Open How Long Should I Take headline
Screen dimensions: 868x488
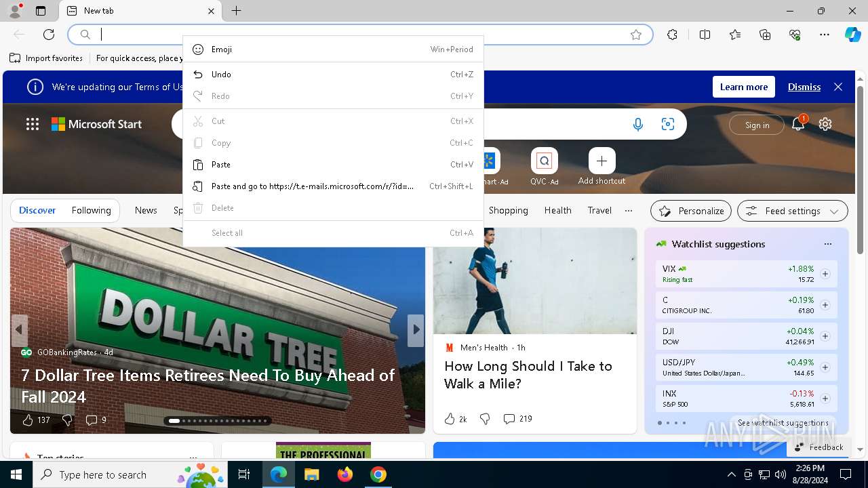tap(528, 375)
